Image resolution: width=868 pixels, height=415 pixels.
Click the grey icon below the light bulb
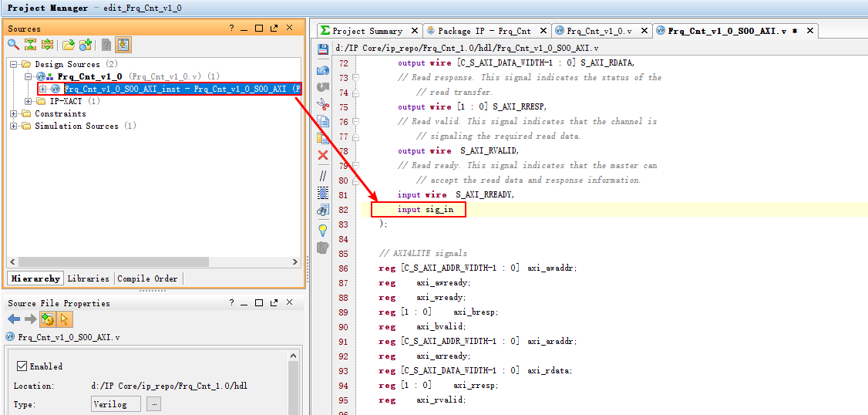point(323,248)
